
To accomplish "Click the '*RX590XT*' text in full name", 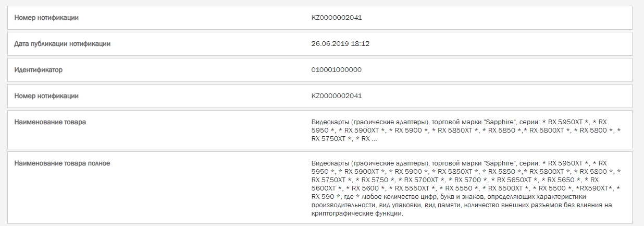I will click(x=596, y=188).
